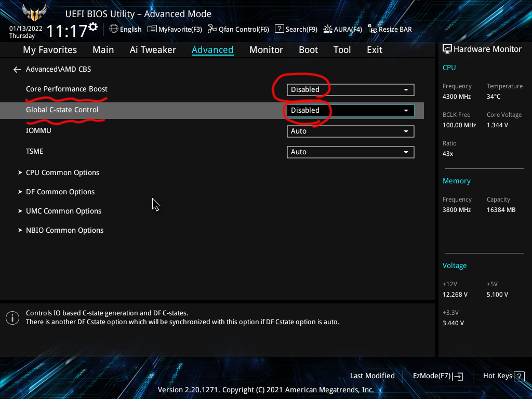Click the Ratio value 43x
Image resolution: width=532 pixels, height=399 pixels.
coord(448,154)
